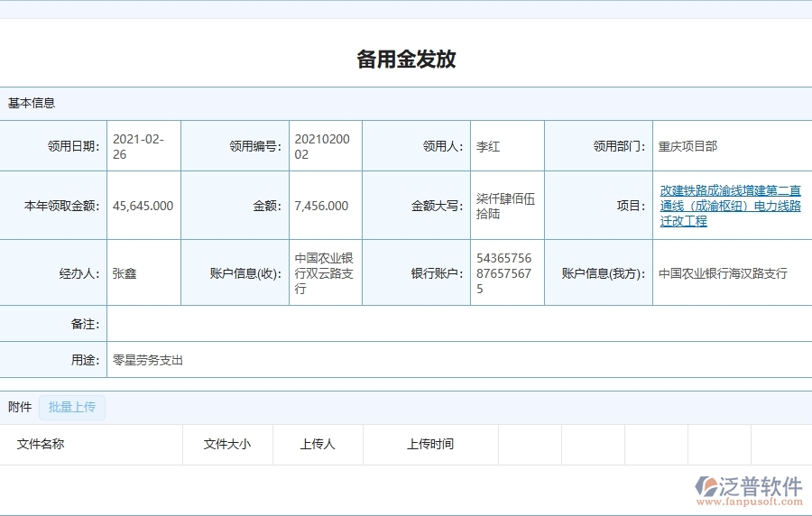Click the 银行账户 number field
Viewport: 812px width, 516px height.
(x=506, y=273)
